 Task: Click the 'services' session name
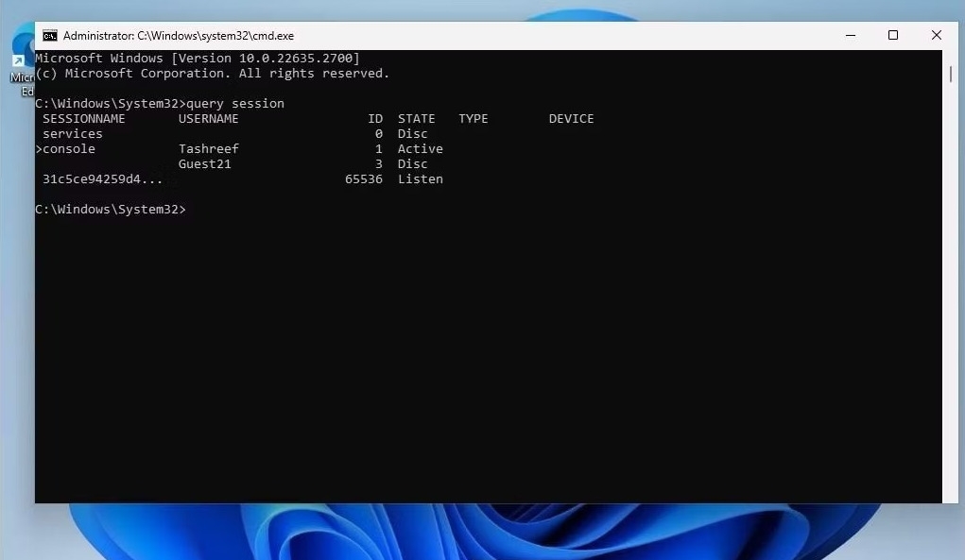click(x=73, y=133)
